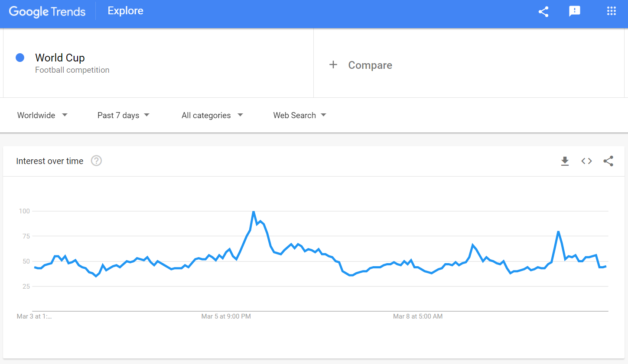Click the Mar 5 at 9:00 PM label
The width and height of the screenshot is (628, 364).
click(x=226, y=316)
